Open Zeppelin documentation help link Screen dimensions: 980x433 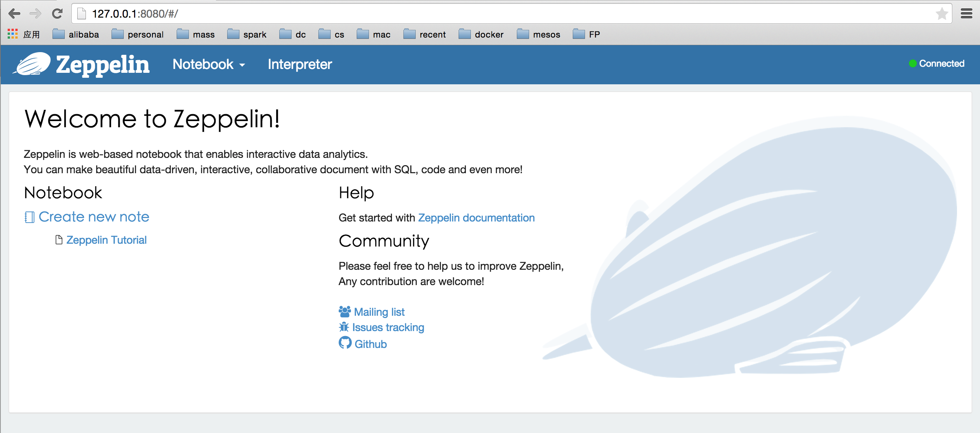point(476,217)
